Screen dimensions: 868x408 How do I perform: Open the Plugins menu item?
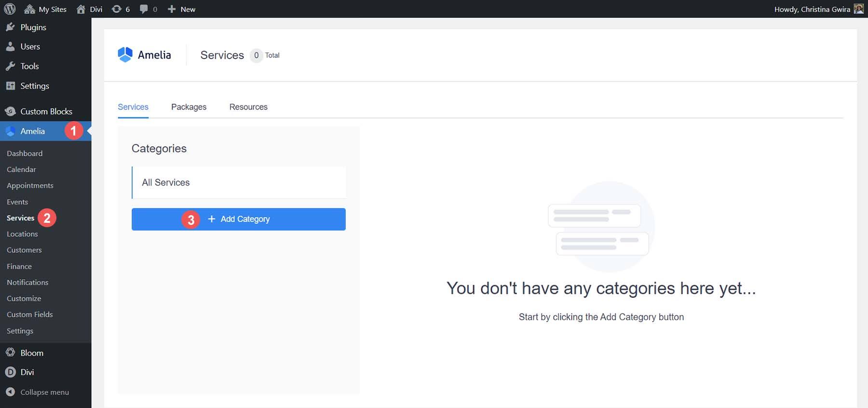coord(33,27)
